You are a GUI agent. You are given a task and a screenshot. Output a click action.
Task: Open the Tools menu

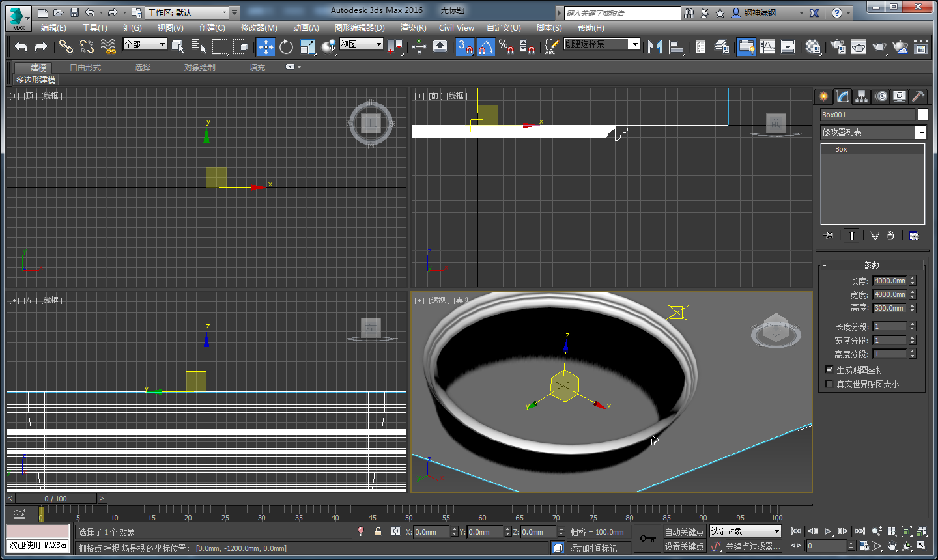pyautogui.click(x=94, y=28)
